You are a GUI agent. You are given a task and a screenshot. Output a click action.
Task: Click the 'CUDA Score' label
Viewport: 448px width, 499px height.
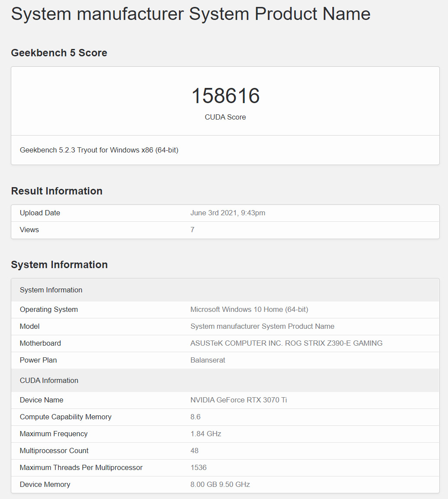tap(225, 117)
